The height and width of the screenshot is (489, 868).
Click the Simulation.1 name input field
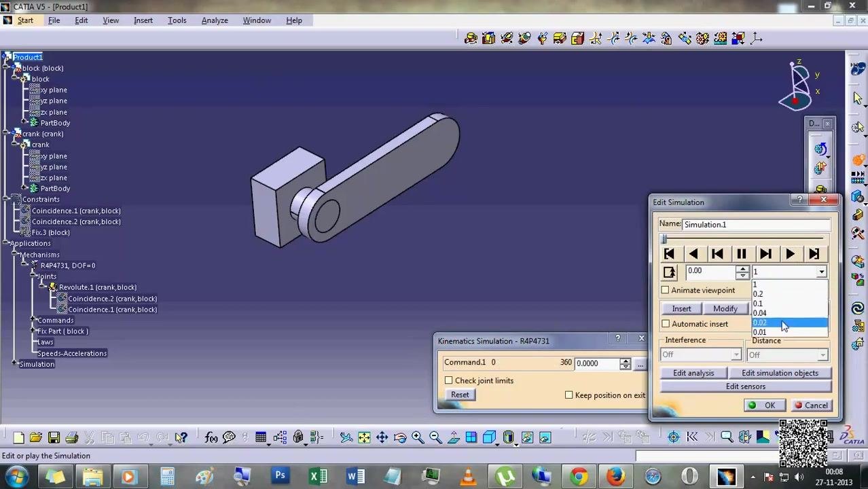point(757,225)
